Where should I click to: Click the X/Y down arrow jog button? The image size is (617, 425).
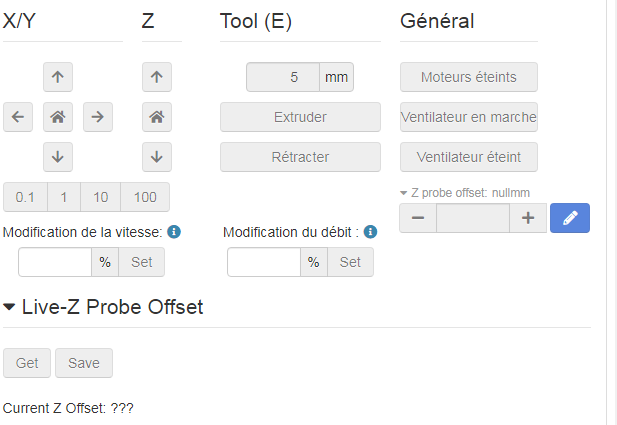[58, 156]
